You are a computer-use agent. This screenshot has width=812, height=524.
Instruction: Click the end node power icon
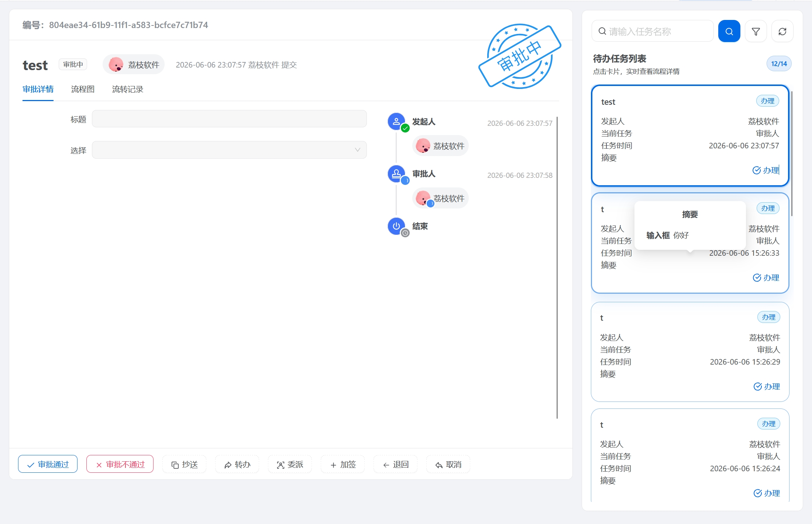pyautogui.click(x=396, y=226)
